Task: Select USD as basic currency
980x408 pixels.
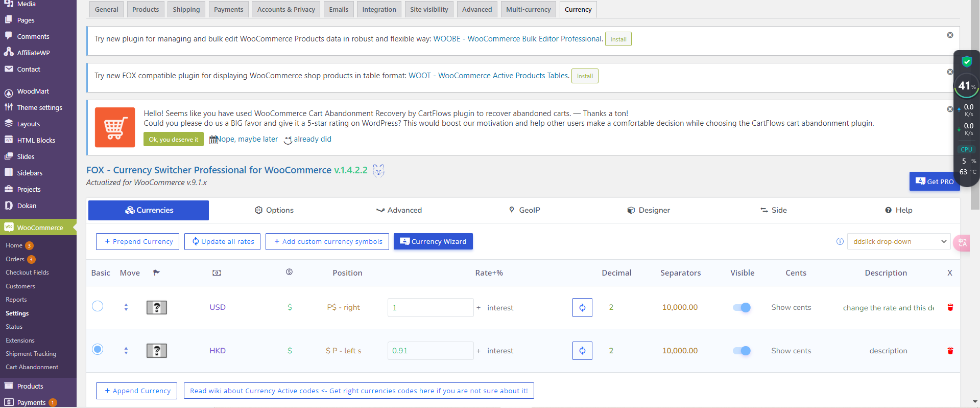Action: [98, 306]
